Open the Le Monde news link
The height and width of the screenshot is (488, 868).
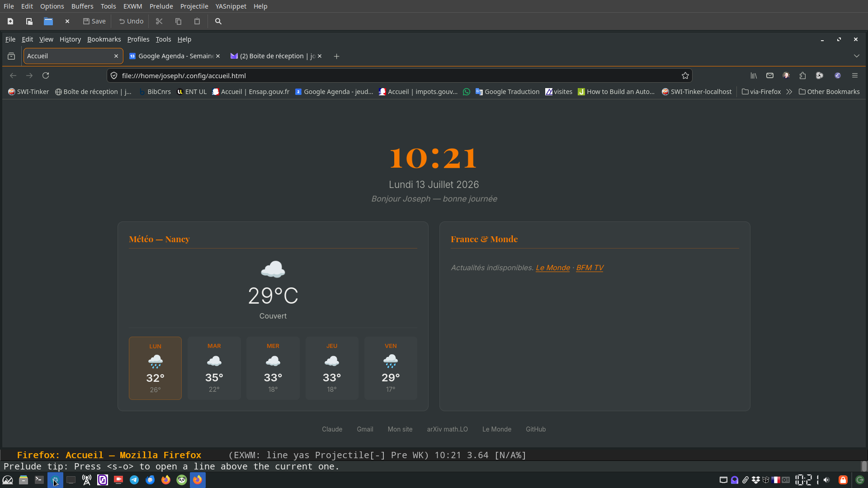pyautogui.click(x=552, y=267)
